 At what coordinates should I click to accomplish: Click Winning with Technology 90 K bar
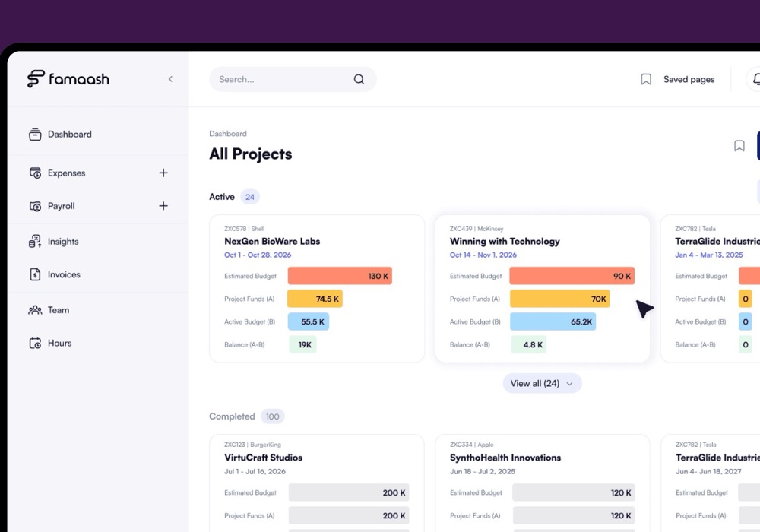click(572, 276)
